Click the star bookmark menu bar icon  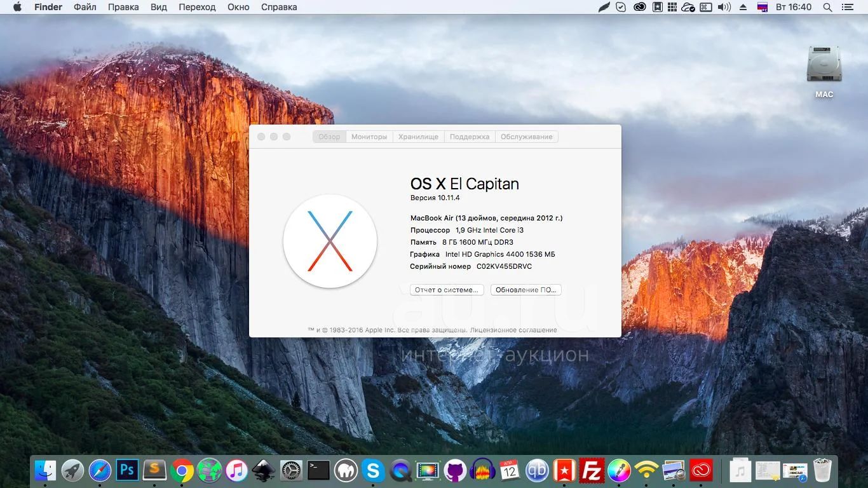point(657,7)
